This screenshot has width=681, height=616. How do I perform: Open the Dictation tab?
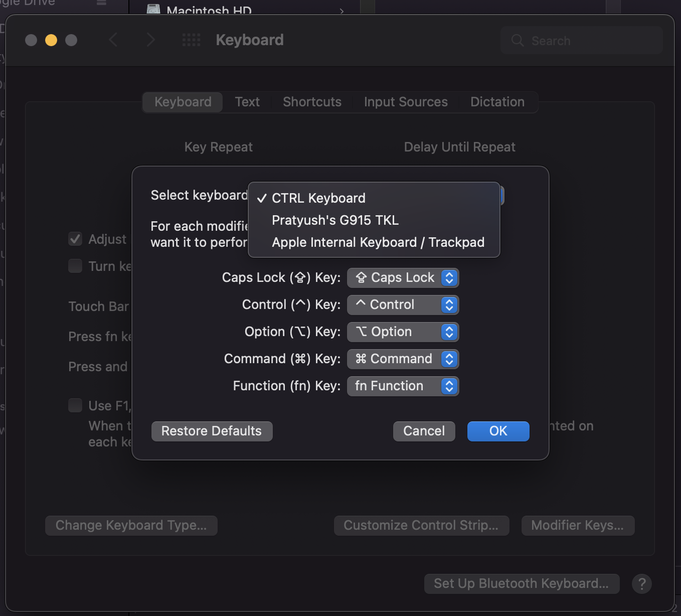click(497, 102)
